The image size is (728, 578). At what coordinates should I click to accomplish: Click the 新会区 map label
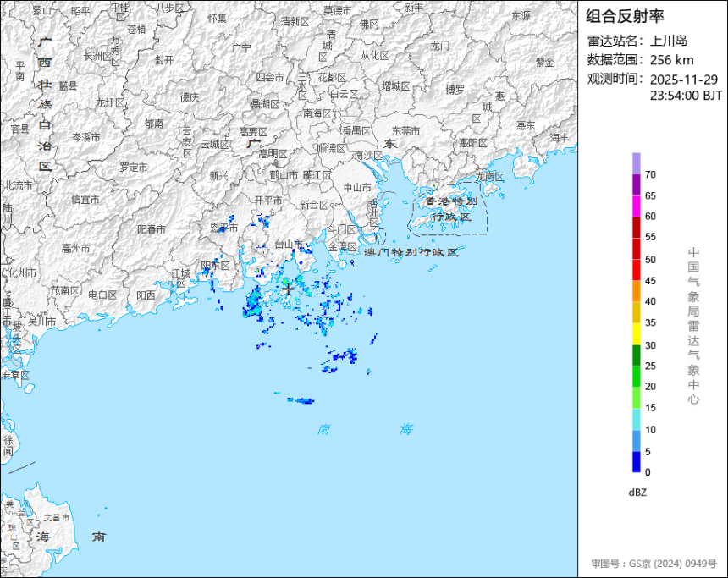313,205
